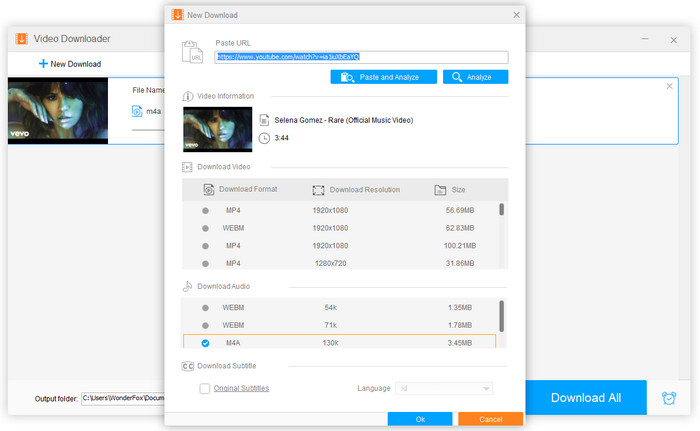Minimize the Video Downloader window
This screenshot has width=700, height=431.
pos(645,39)
